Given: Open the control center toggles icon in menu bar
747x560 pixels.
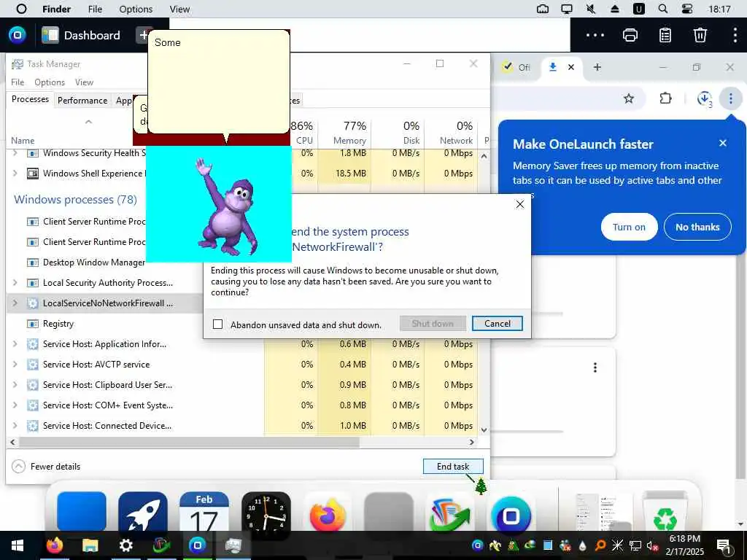Looking at the screenshot, I should pos(687,9).
